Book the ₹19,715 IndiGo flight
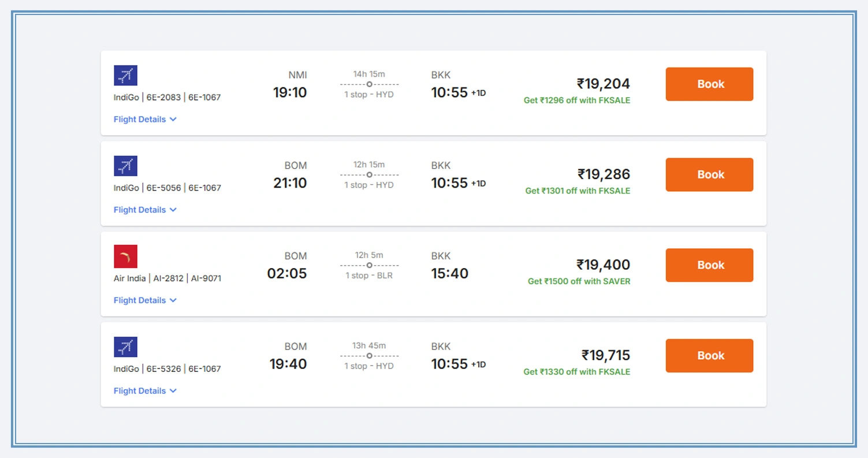The width and height of the screenshot is (868, 458). click(x=709, y=356)
